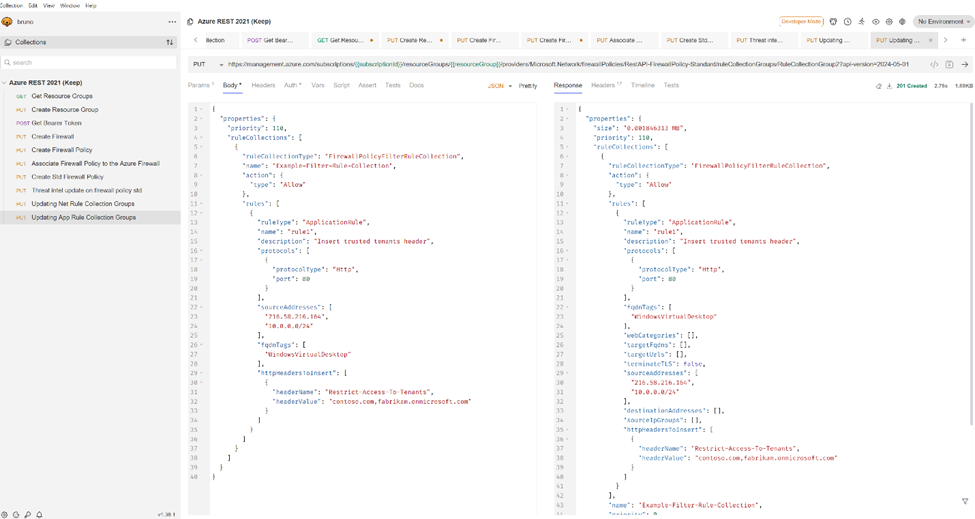
Task: Send the request with arrow icon
Action: click(x=964, y=65)
